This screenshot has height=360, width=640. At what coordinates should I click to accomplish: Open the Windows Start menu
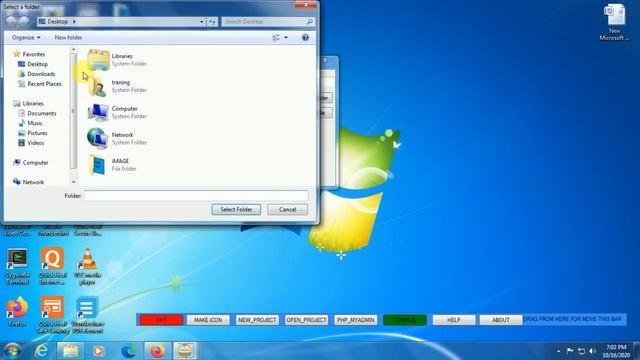13,351
